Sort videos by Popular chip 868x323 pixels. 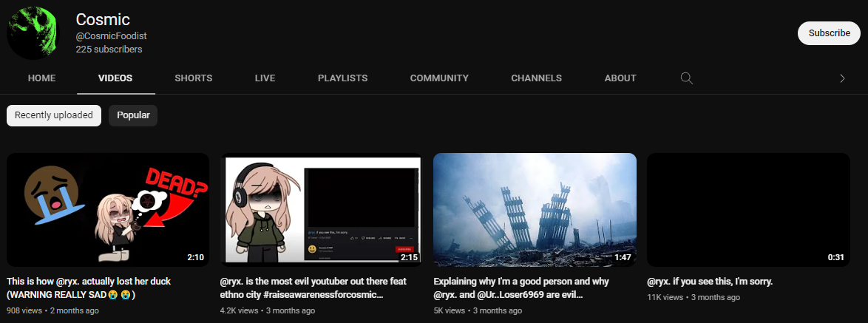(x=133, y=115)
